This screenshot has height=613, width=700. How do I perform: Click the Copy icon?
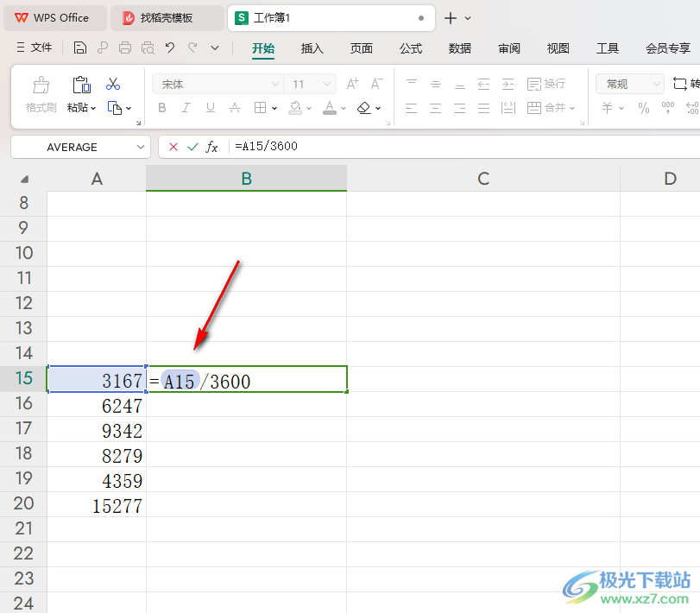point(114,108)
